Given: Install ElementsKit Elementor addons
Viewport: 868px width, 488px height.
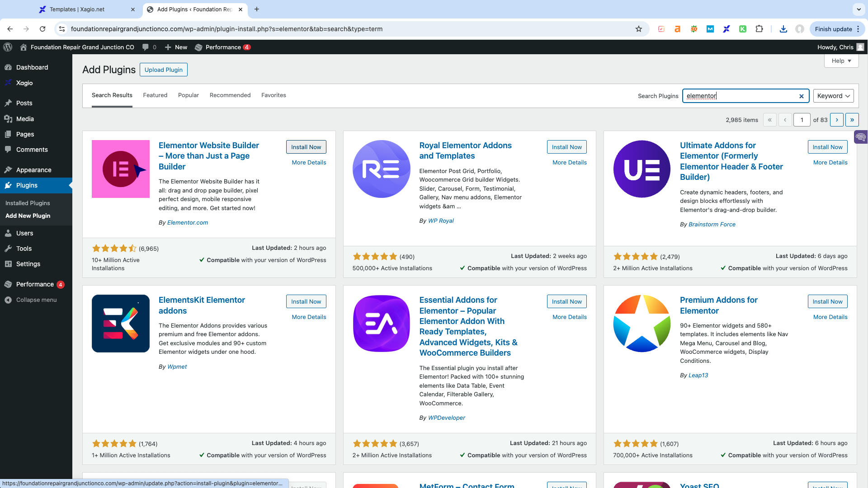Looking at the screenshot, I should tap(306, 301).
